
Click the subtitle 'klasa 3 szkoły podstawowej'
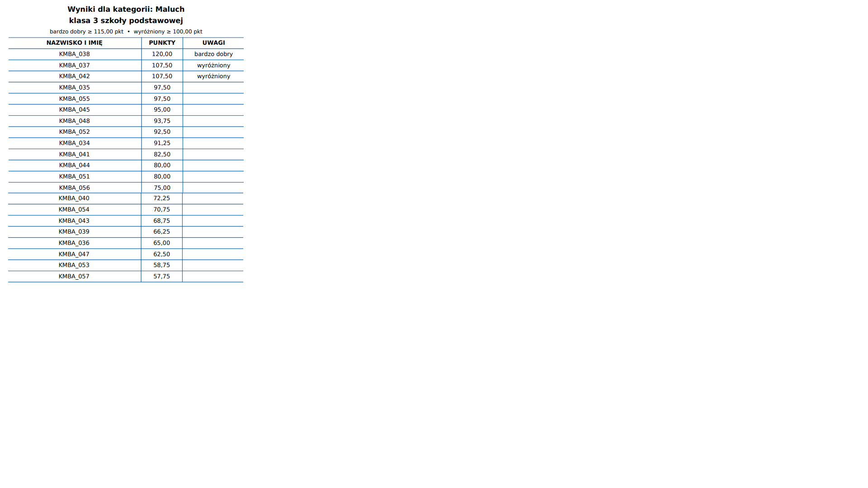click(x=126, y=21)
